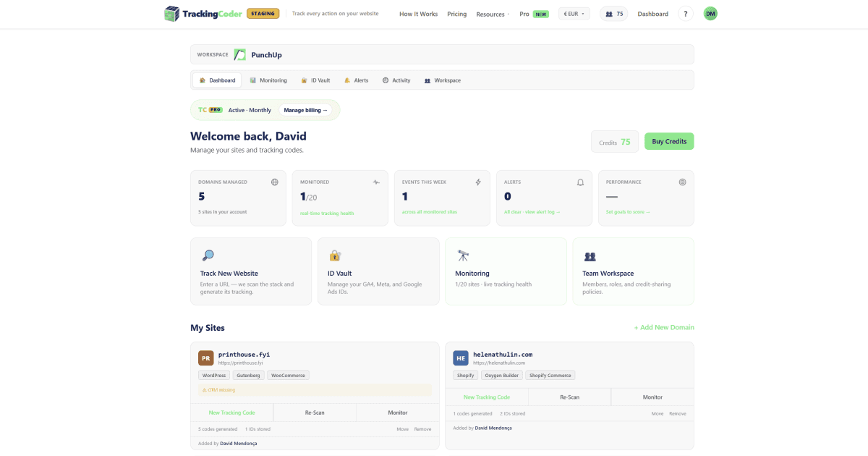Click the PunchUp workspace logo
Viewport: 868px width, 456px height.
pos(239,54)
